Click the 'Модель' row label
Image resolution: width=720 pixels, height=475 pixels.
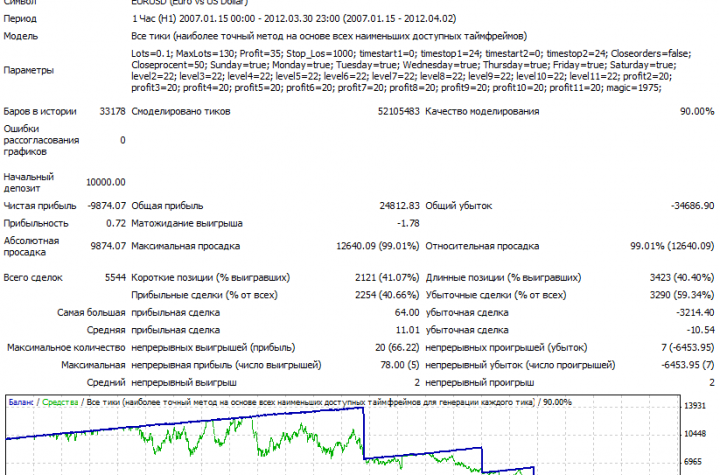(22, 33)
